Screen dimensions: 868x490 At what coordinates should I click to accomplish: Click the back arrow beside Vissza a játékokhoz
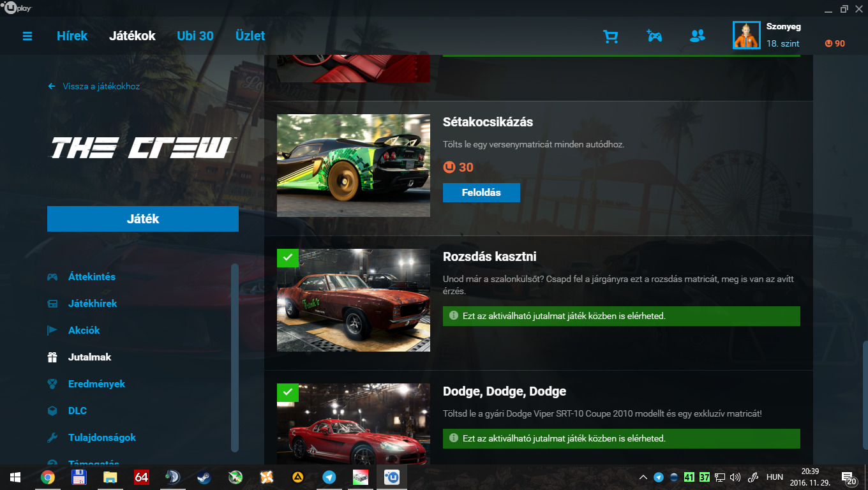coord(52,86)
